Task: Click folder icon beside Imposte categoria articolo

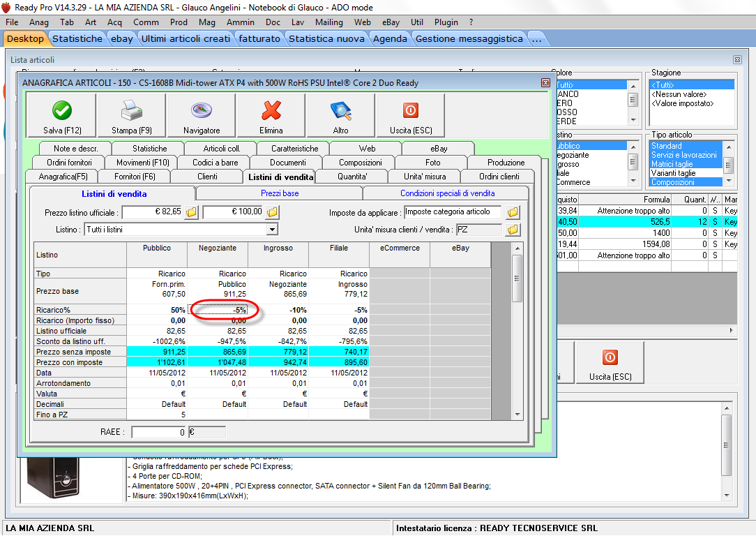Action: (x=513, y=212)
